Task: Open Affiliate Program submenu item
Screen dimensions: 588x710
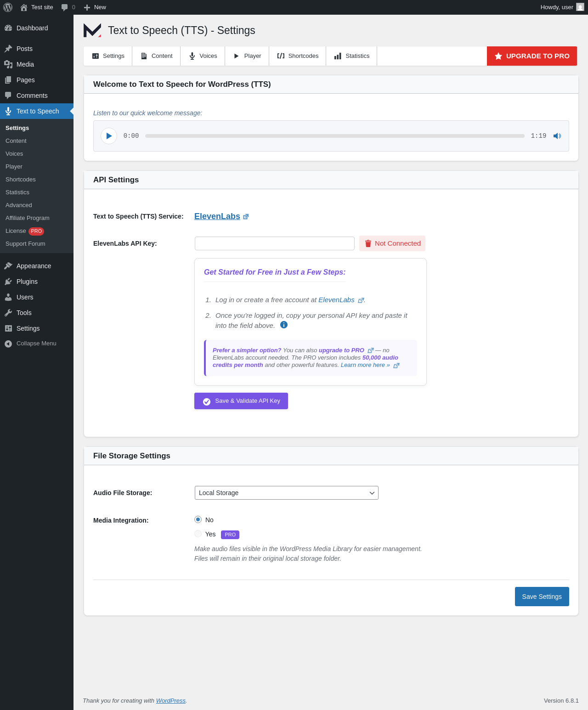Action: [37, 218]
